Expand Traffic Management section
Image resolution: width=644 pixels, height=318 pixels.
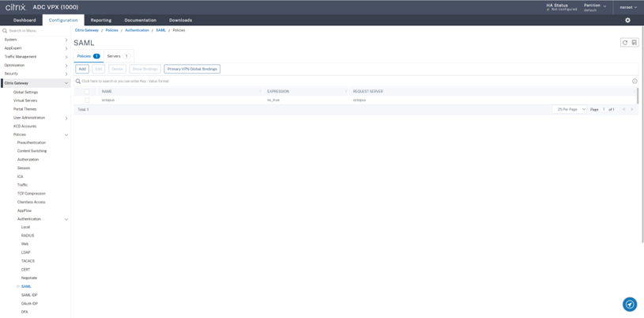pos(66,57)
